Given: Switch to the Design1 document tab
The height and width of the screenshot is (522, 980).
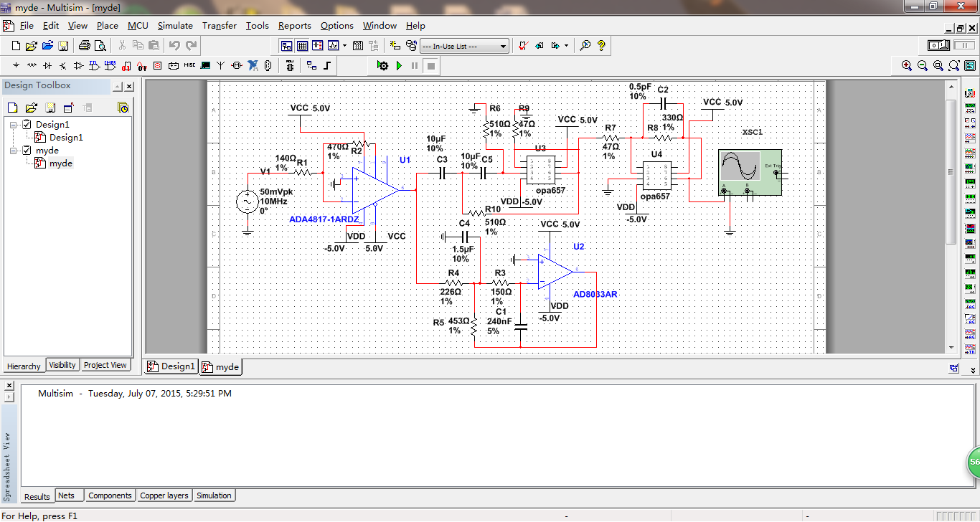Looking at the screenshot, I should (171, 366).
